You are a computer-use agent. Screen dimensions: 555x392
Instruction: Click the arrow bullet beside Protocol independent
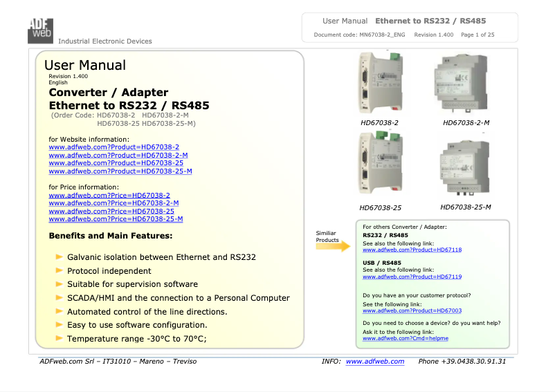coord(60,270)
